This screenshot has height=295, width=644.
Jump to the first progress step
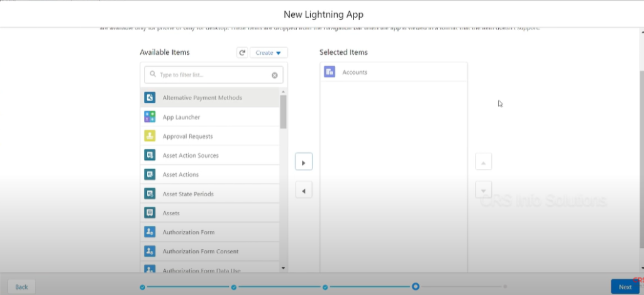143,287
